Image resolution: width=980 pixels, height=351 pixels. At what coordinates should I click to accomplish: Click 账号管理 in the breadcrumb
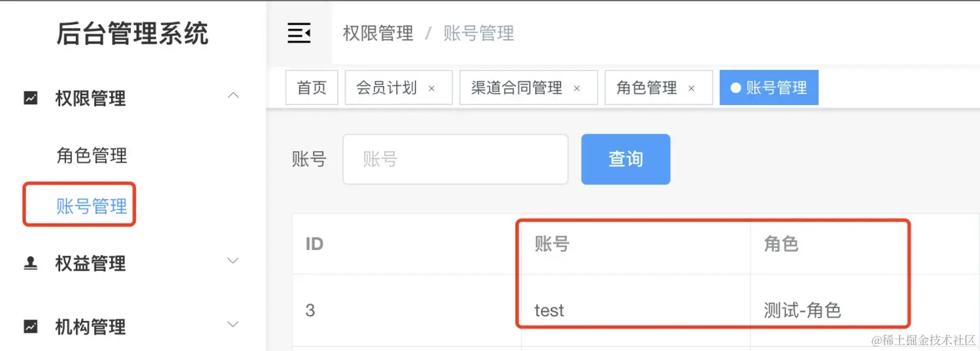click(x=479, y=33)
